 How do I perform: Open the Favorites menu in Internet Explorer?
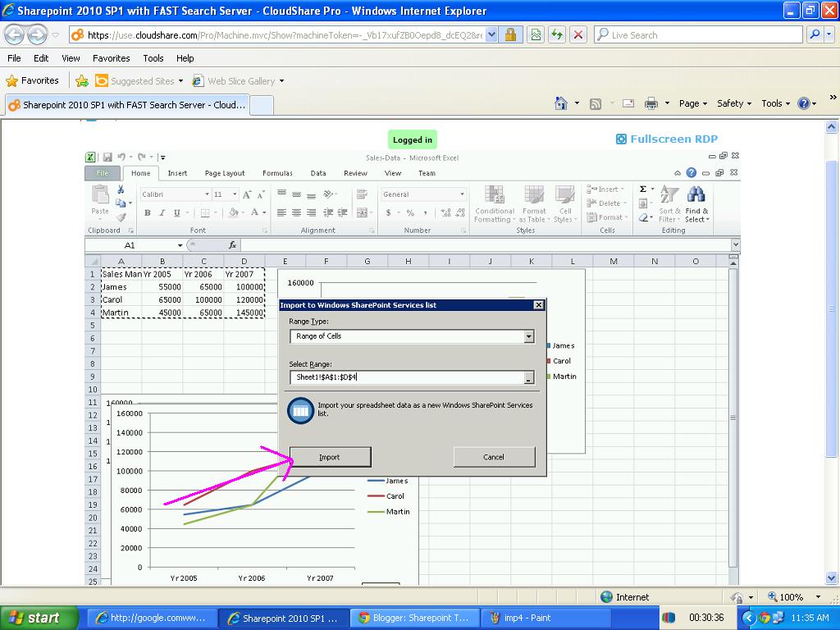point(112,58)
